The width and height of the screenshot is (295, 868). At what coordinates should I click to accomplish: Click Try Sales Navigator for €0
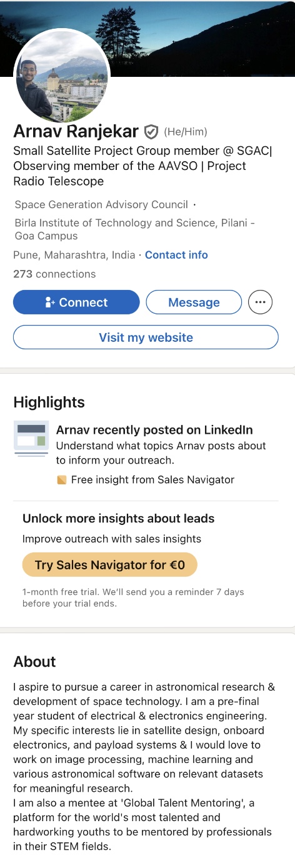click(x=110, y=565)
